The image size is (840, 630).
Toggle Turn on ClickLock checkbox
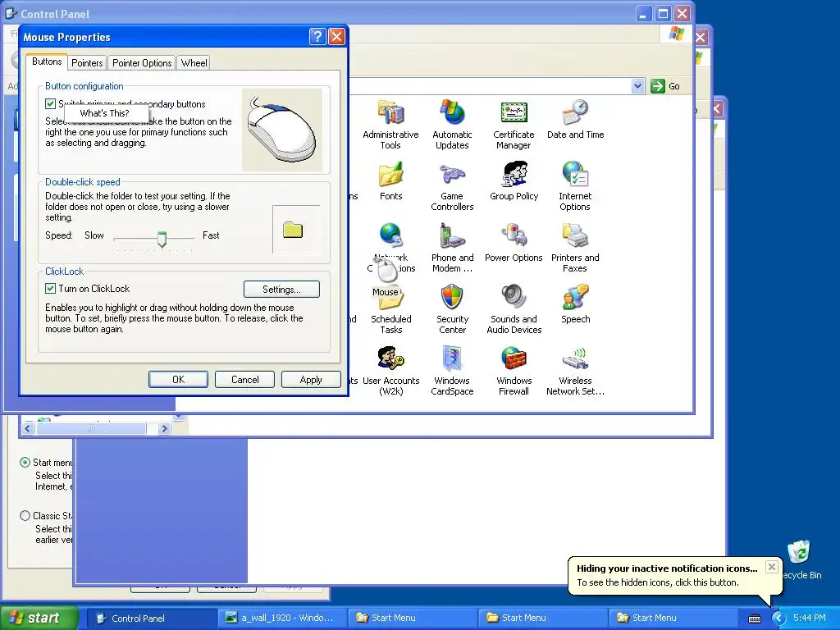point(50,288)
